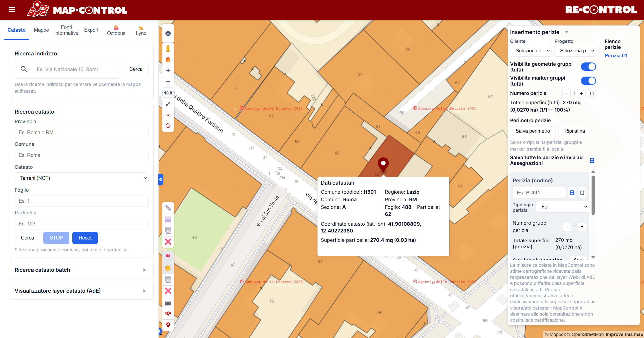Viewport: 644px width, 338px height.
Task: Toggle fullscreen map with diagonal arrows icon
Action: pos(168,104)
